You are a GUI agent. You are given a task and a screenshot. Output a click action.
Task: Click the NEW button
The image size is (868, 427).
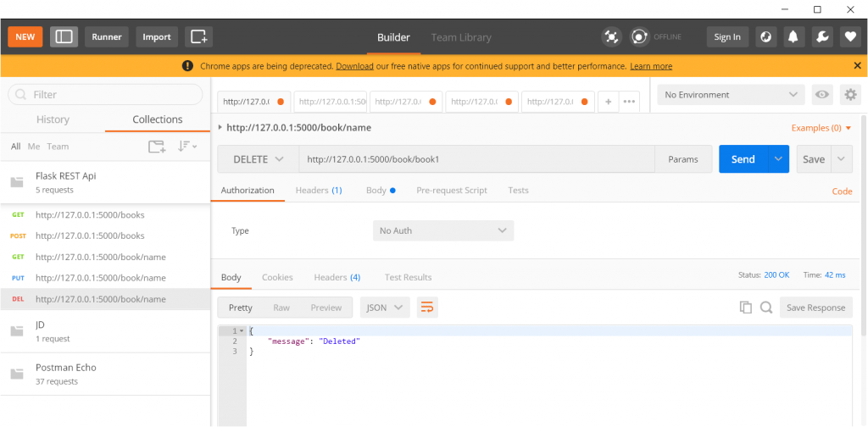point(25,37)
